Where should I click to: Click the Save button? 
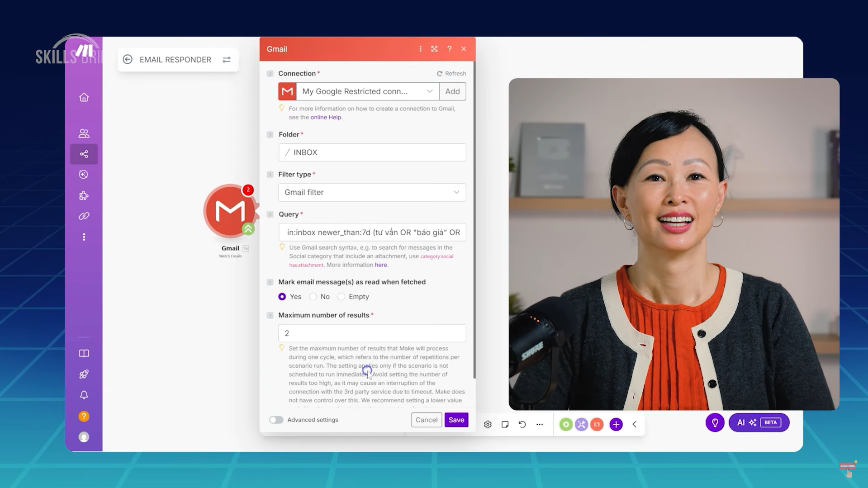pyautogui.click(x=456, y=420)
